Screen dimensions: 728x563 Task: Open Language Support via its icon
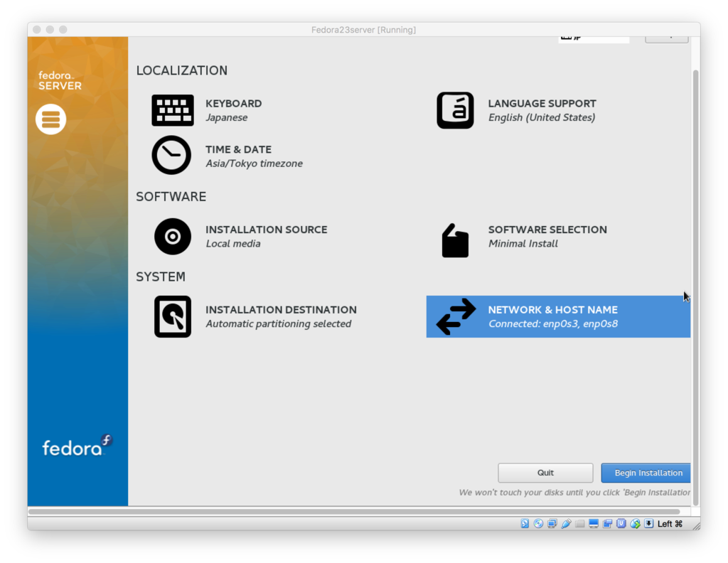[x=455, y=110]
